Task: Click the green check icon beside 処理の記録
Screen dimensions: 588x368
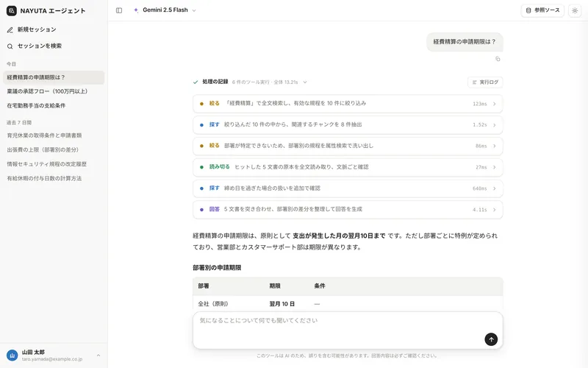Action: [x=196, y=82]
